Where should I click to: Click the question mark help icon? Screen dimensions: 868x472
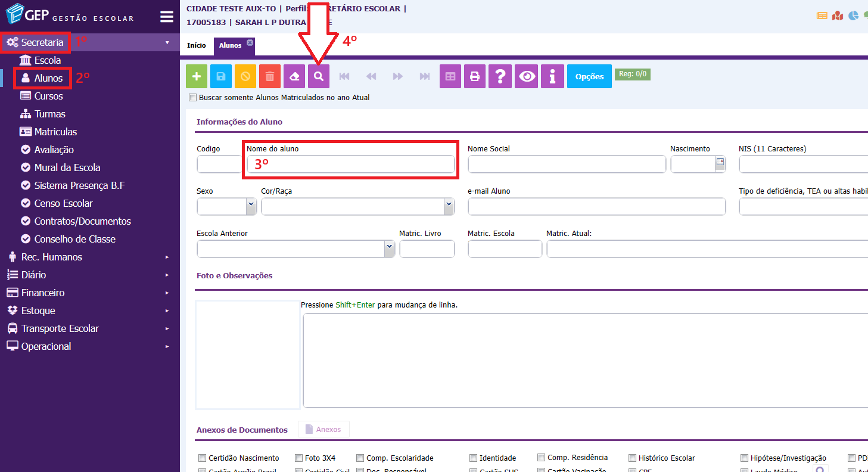500,76
